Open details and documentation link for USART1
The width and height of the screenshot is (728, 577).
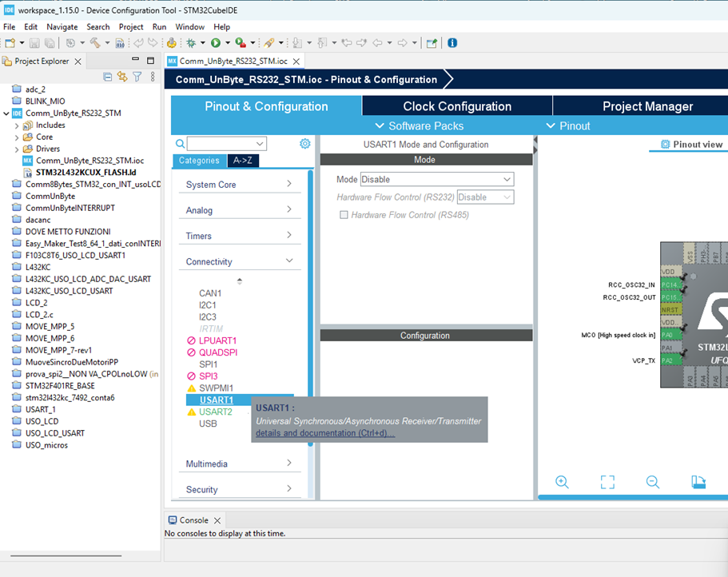325,433
